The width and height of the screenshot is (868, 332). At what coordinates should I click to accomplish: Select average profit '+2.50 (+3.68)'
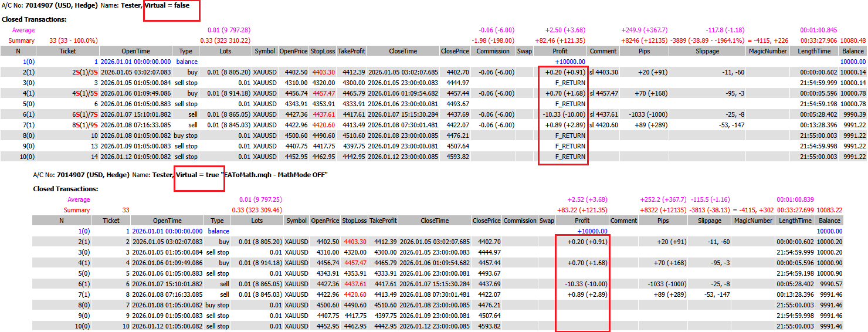click(x=565, y=30)
